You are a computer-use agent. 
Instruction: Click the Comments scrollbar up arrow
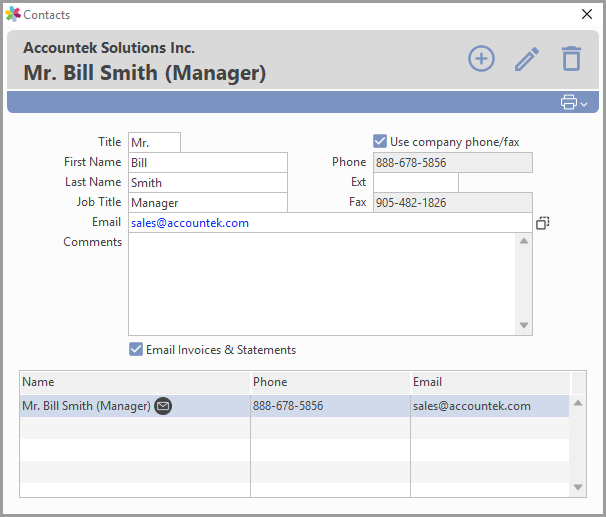(524, 241)
